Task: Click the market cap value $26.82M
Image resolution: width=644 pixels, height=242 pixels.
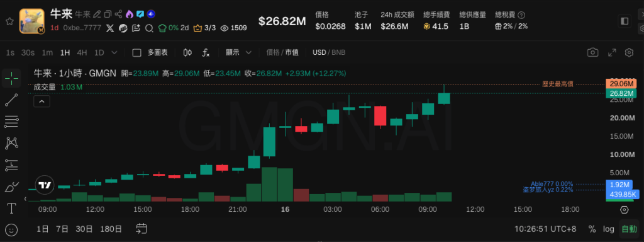Action: [x=282, y=21]
